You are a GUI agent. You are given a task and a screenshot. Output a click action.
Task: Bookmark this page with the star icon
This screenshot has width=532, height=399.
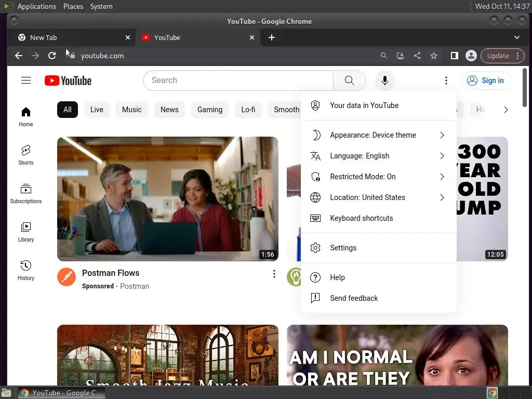[434, 56]
